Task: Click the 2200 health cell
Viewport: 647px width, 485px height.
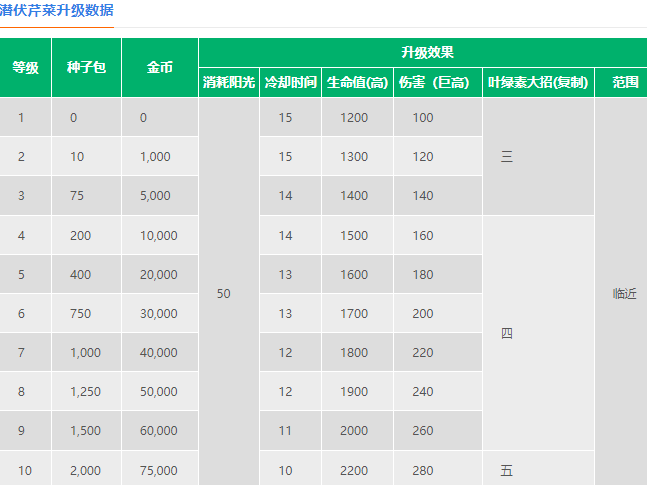Action: (x=357, y=470)
